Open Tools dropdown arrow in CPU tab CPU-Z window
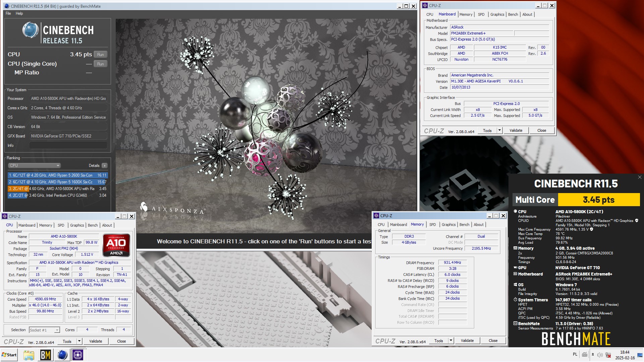The height and width of the screenshot is (362, 644). coord(79,341)
